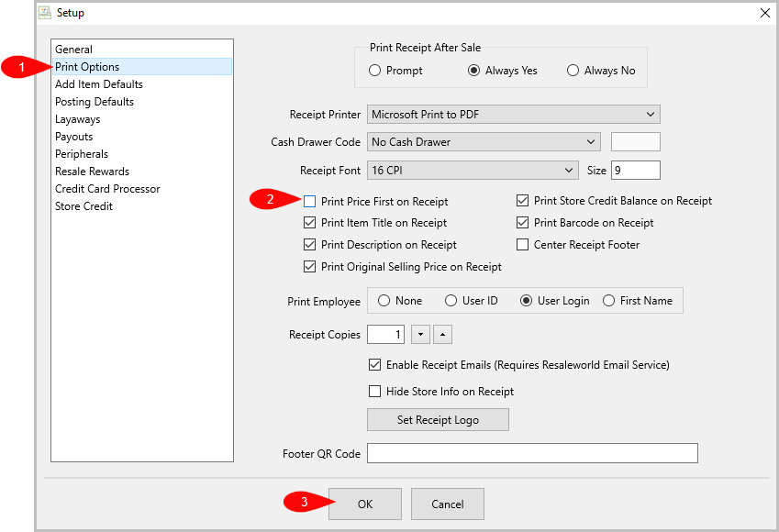Image resolution: width=779 pixels, height=532 pixels.
Task: Expand the Receipt Printer dropdown
Action: 514,115
